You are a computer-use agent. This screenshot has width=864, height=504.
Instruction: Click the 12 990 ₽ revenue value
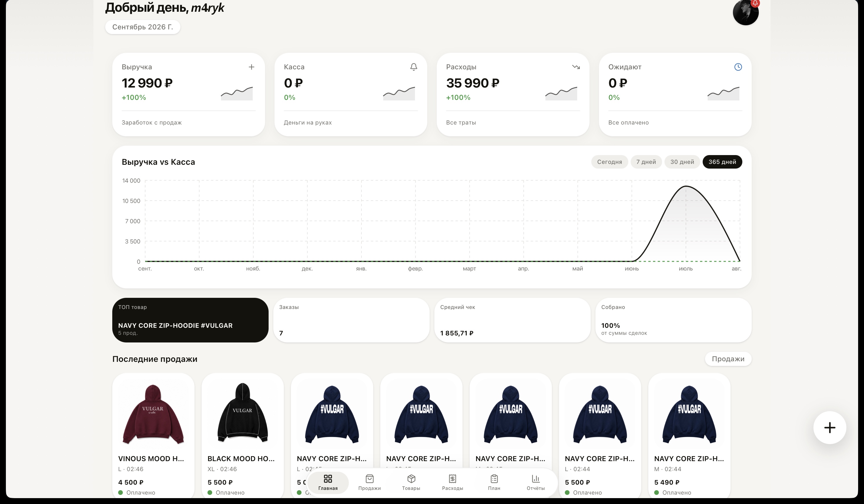coord(147,83)
